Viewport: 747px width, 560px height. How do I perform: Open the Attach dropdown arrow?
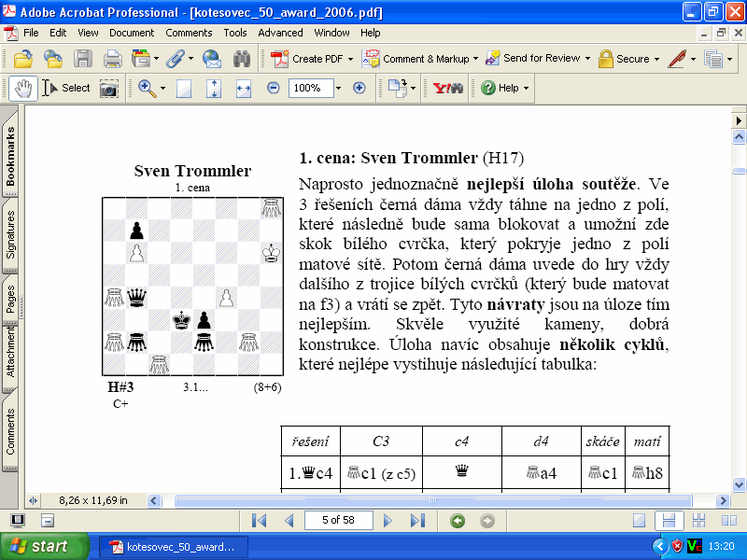[x=191, y=59]
